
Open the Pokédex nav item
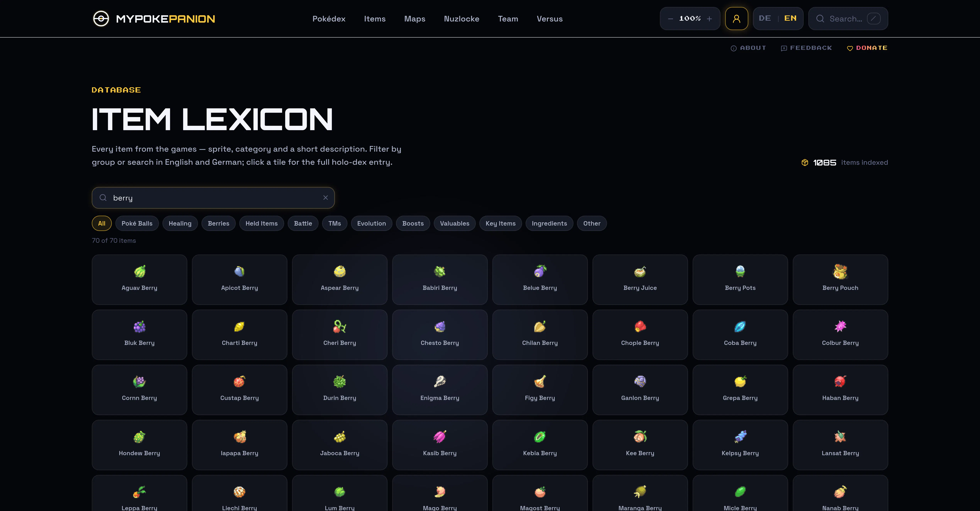pyautogui.click(x=329, y=19)
